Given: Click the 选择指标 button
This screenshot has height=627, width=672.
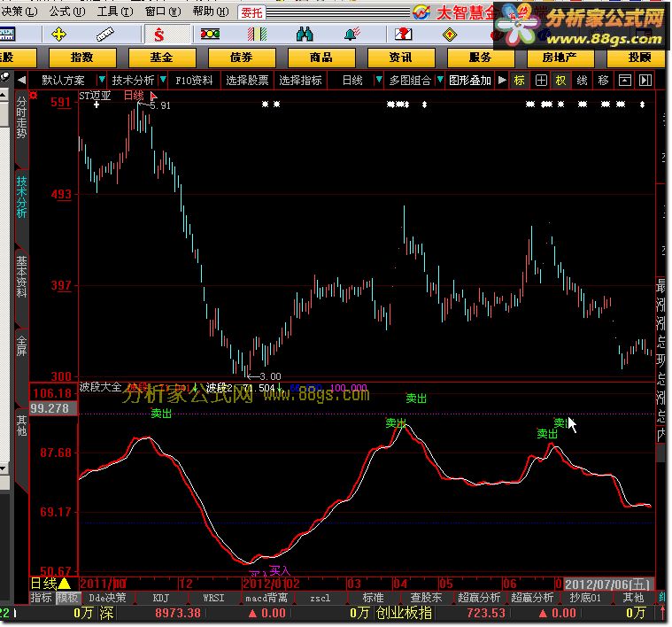Looking at the screenshot, I should [300, 80].
